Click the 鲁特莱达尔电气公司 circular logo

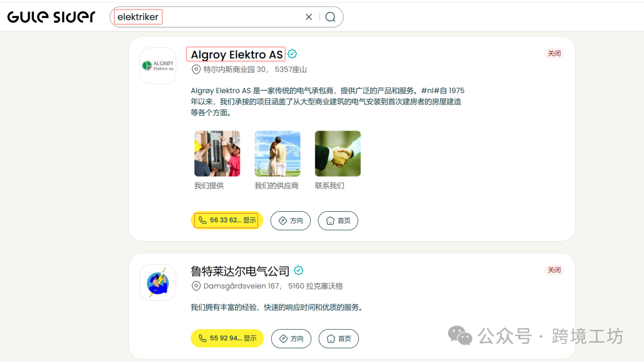coord(157,282)
